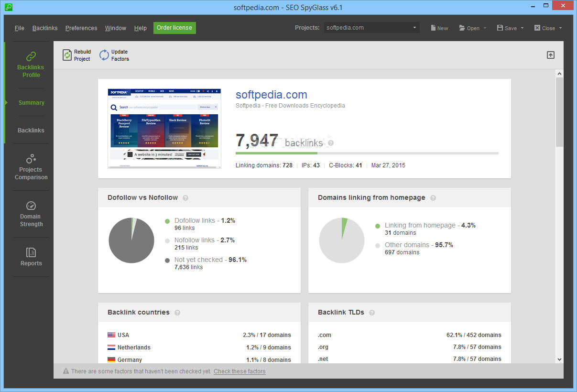Click the Rebuild Project icon
577x392 pixels.
point(67,55)
